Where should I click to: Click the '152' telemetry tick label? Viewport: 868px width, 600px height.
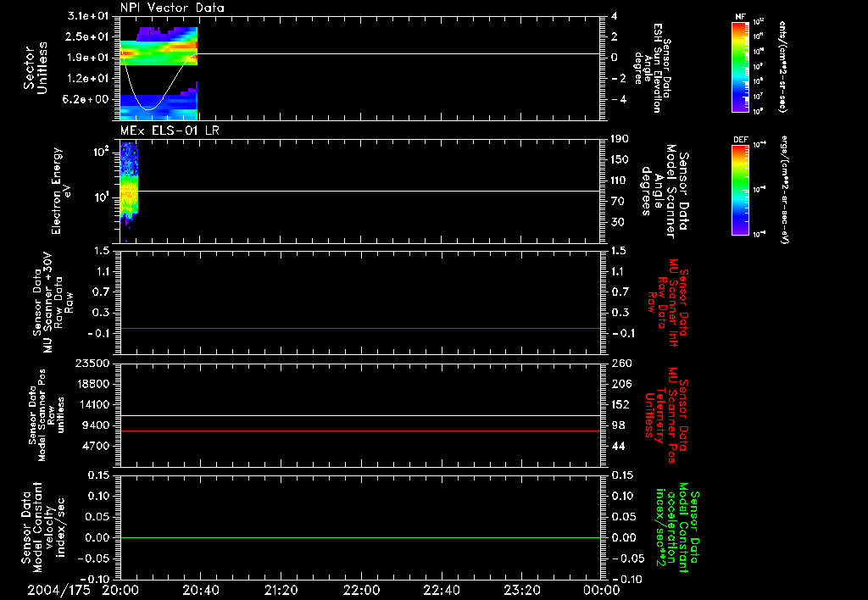pyautogui.click(x=621, y=404)
